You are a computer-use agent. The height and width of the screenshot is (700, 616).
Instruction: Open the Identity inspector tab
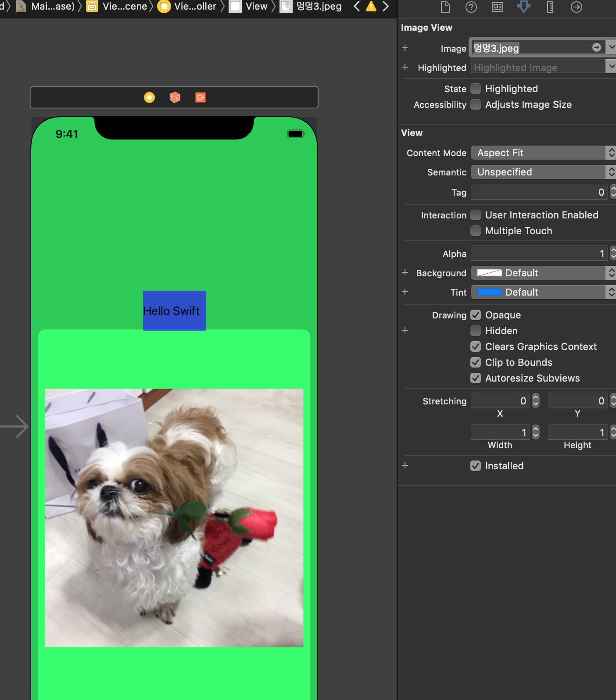coord(498,7)
